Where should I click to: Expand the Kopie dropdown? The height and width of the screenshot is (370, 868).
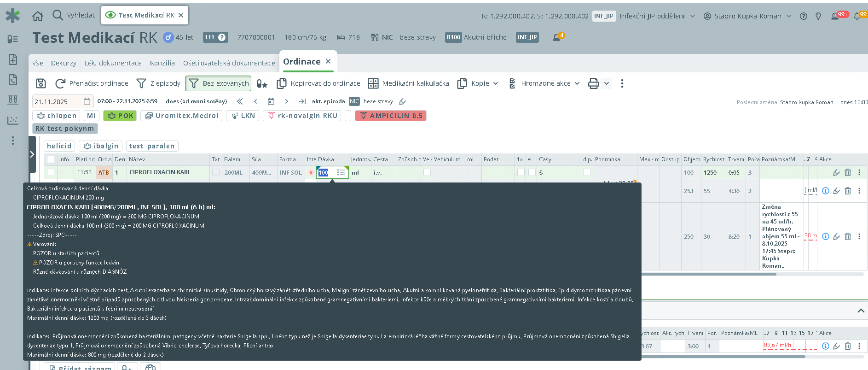pos(478,83)
